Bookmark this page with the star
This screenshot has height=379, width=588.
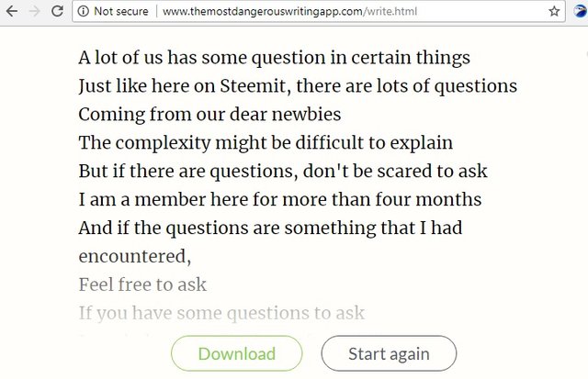coord(554,12)
